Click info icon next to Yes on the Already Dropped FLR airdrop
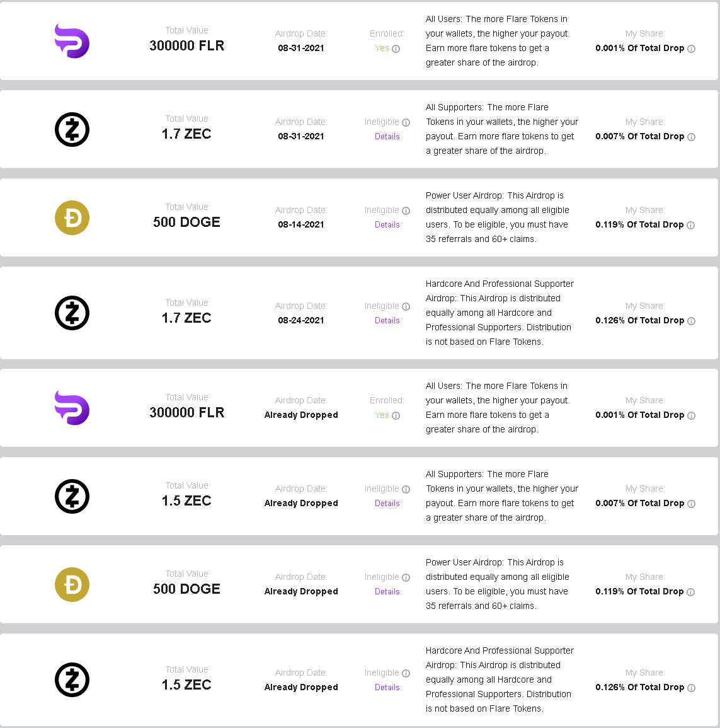Screen dimensions: 720x728 tap(396, 415)
